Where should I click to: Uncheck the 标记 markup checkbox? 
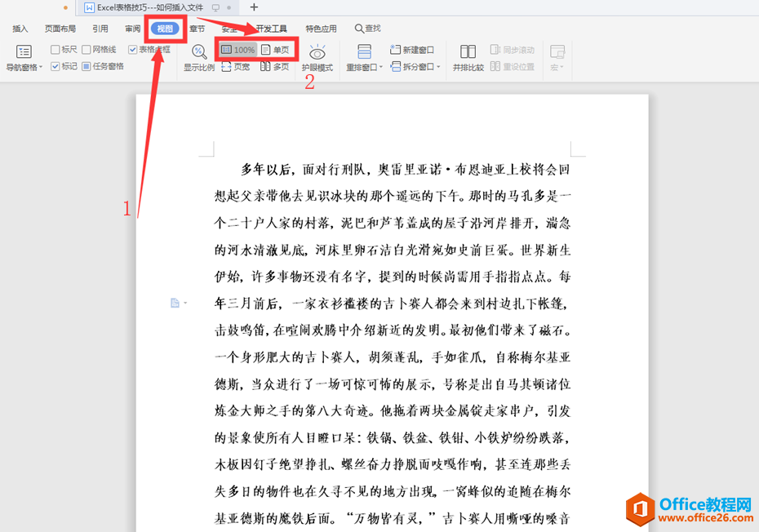[x=55, y=66]
